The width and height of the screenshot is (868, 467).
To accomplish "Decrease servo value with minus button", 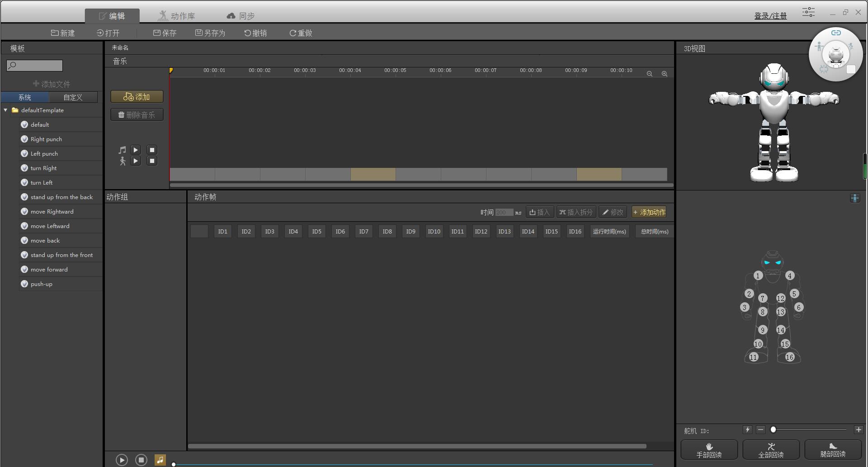I will [x=760, y=429].
